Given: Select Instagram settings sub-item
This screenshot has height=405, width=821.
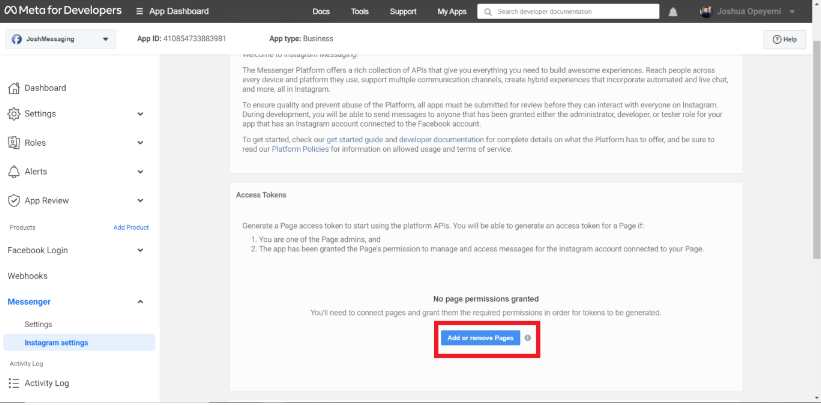Looking at the screenshot, I should [79, 343].
